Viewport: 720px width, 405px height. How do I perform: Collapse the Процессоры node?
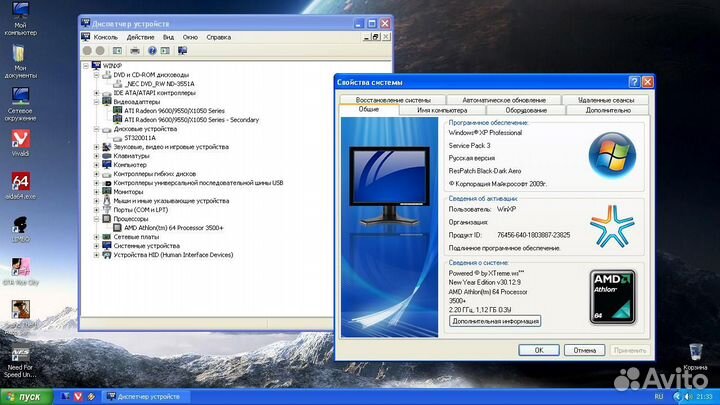[x=96, y=219]
